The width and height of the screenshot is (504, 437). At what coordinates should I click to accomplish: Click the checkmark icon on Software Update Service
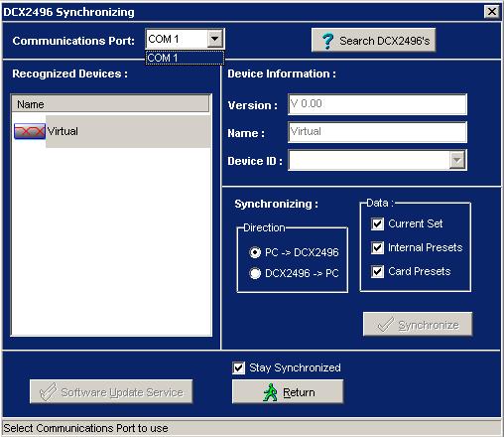tap(49, 391)
